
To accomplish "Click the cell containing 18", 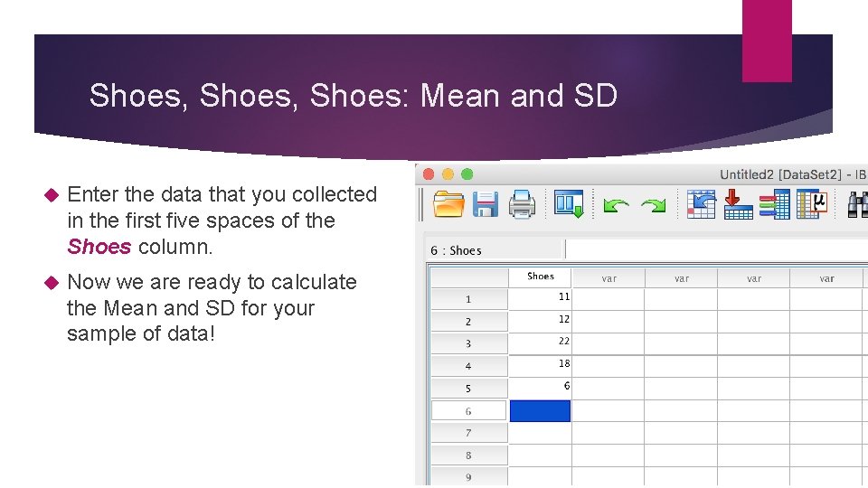I will tap(541, 365).
